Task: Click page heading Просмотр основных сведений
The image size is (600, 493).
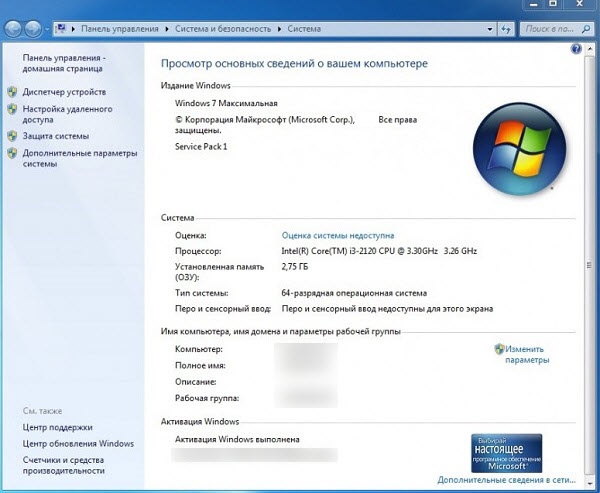Action: point(294,64)
